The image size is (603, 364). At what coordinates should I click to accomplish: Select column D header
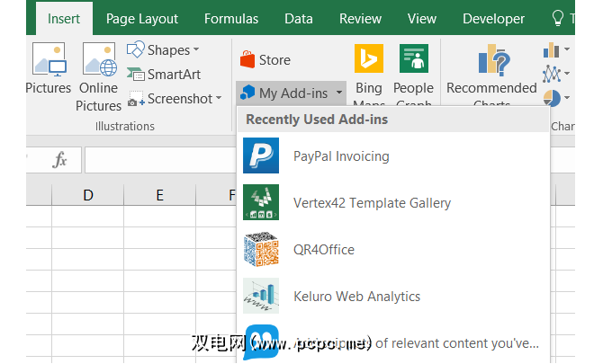click(88, 195)
